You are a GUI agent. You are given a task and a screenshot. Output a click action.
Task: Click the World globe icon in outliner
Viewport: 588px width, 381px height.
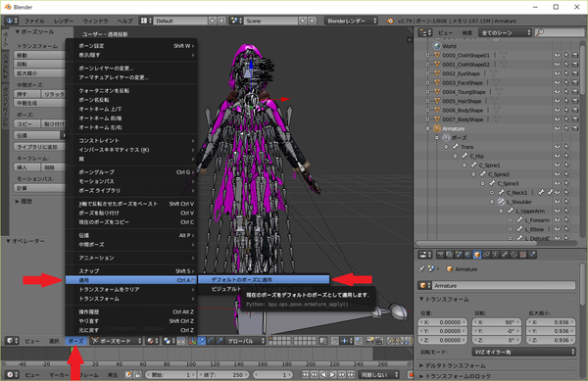click(437, 46)
